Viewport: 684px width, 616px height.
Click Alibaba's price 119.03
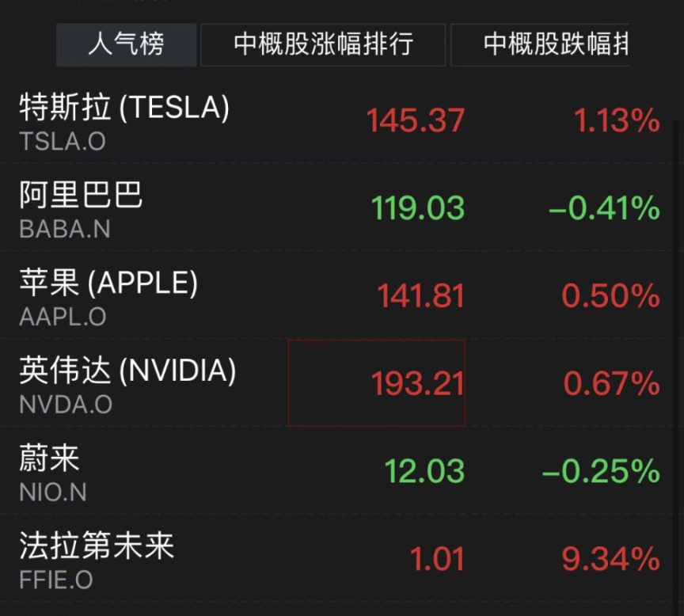(x=417, y=208)
